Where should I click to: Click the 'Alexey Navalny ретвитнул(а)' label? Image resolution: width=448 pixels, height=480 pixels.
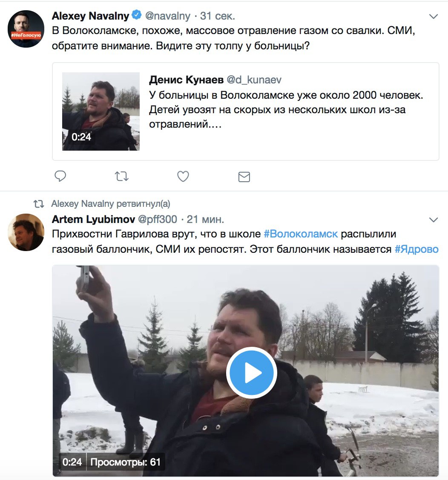pos(111,203)
